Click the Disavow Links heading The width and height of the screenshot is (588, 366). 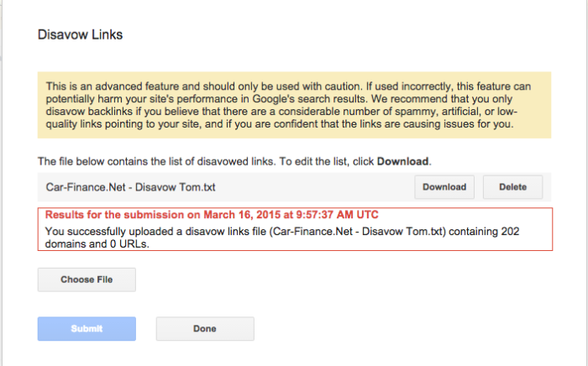80,34
